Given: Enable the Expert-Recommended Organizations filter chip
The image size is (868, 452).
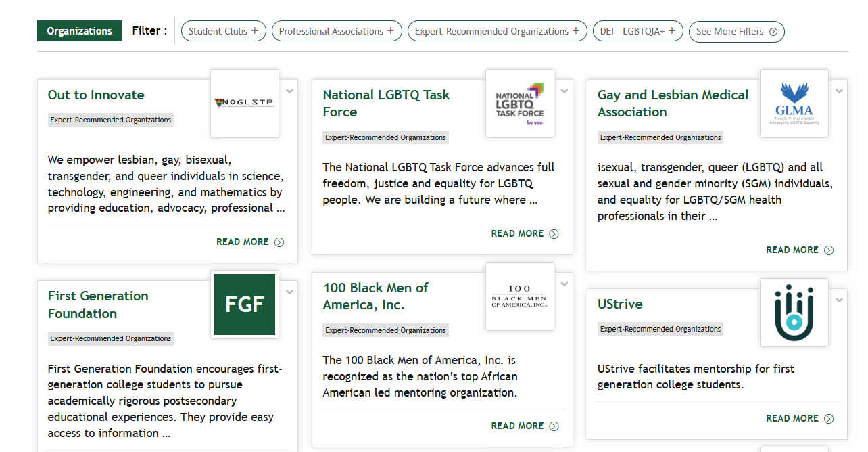Looking at the screenshot, I should (x=496, y=31).
